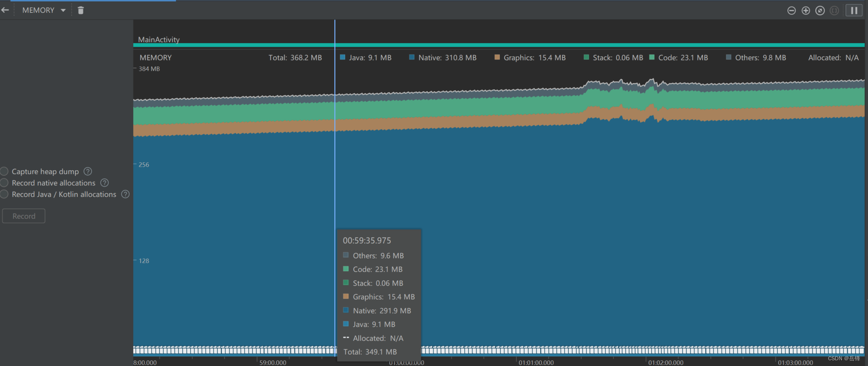This screenshot has width=868, height=366.
Task: Click the 01:01:00.000 timeline tick
Action: point(536,362)
